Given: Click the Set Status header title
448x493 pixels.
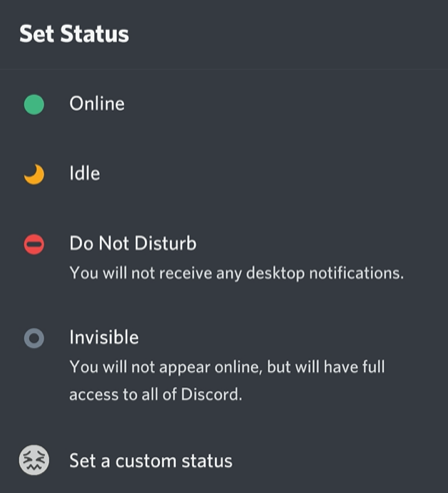Looking at the screenshot, I should 74,34.
